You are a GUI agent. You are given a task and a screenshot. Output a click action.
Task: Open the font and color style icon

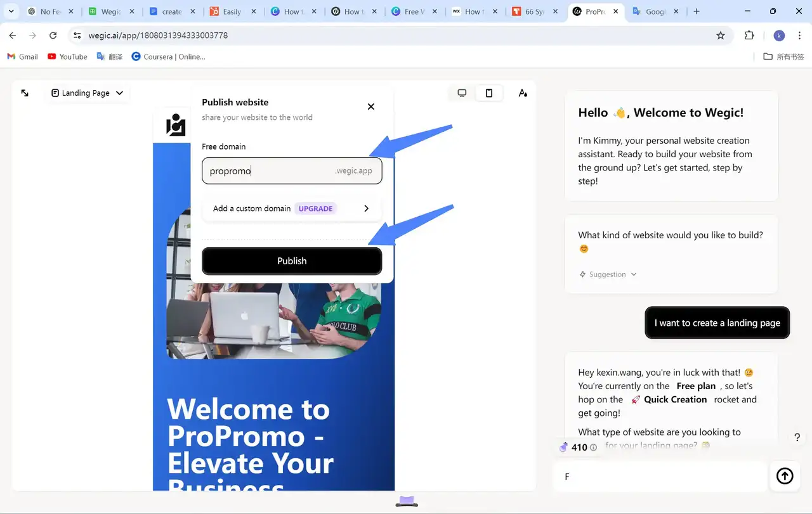(x=523, y=93)
